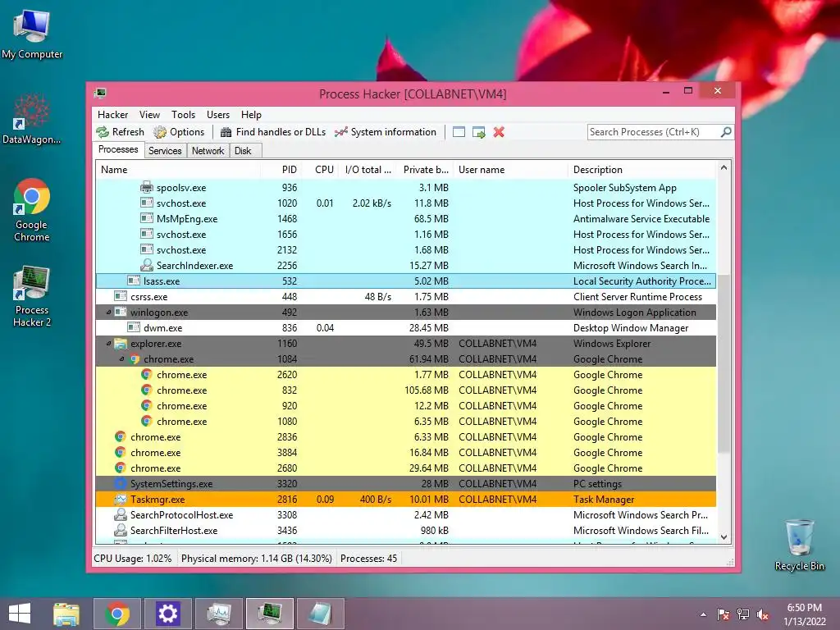Click the scroll up arrow
840x630 pixels.
(724, 167)
